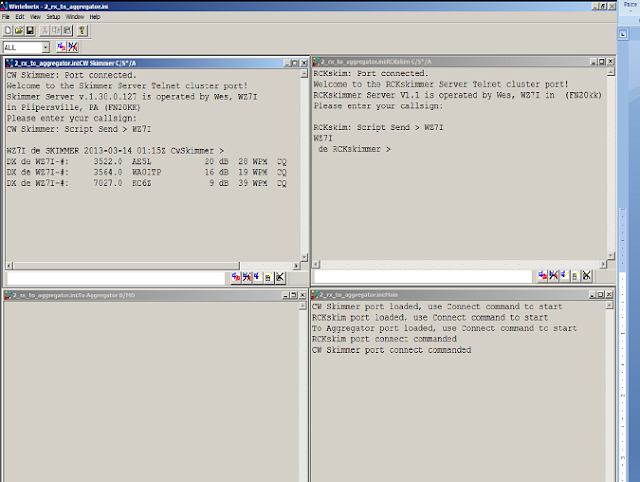
Task: Save the configuration with the floppy icon
Action: (x=30, y=31)
